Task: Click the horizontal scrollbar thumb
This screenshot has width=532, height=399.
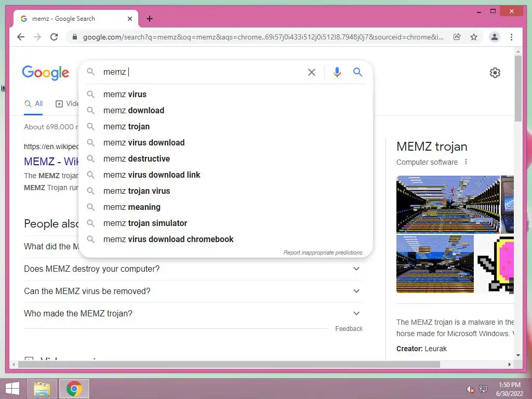Action: tap(229, 364)
